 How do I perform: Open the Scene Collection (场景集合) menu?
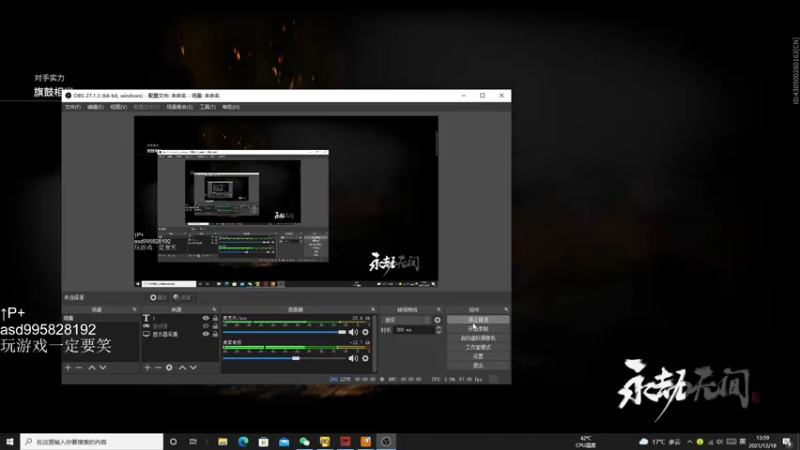180,107
